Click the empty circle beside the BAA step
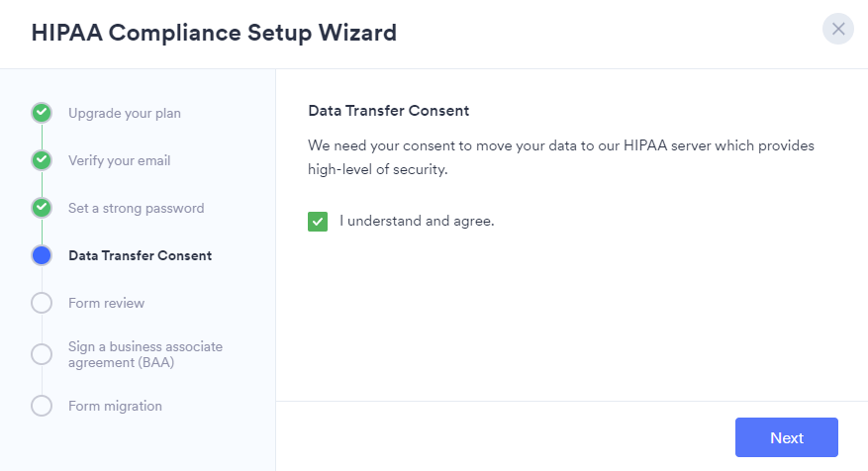This screenshot has width=868, height=471. pos(42,354)
